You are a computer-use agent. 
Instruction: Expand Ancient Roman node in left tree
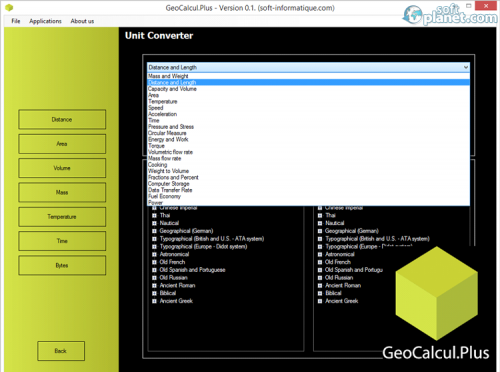(154, 285)
